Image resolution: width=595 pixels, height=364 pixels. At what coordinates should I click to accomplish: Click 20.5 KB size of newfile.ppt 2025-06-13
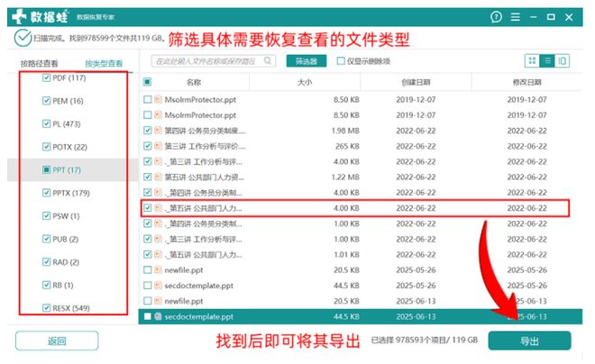click(x=346, y=301)
